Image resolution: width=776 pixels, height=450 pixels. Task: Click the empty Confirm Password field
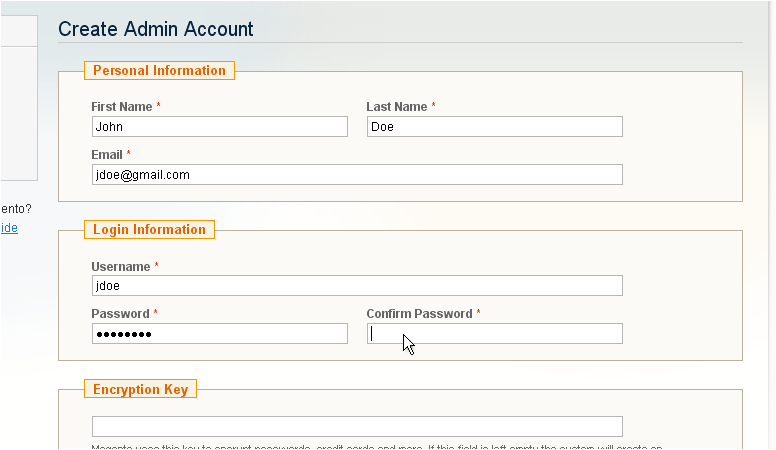click(x=494, y=334)
